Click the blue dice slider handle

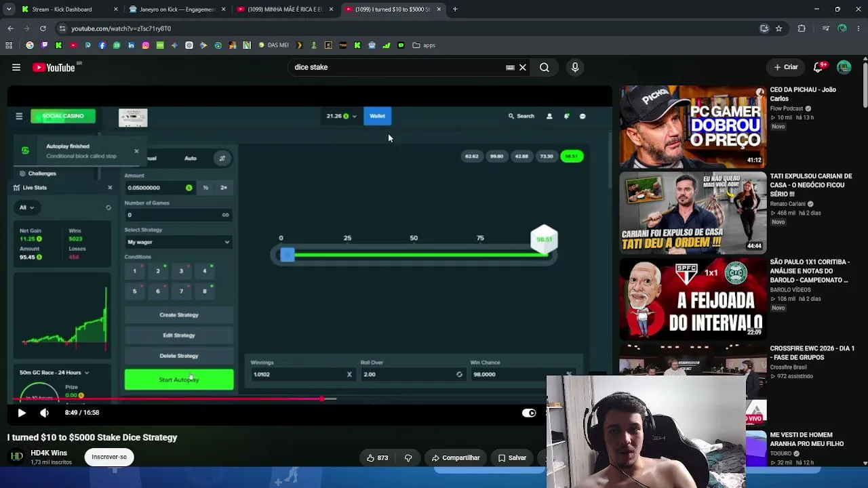click(x=287, y=255)
